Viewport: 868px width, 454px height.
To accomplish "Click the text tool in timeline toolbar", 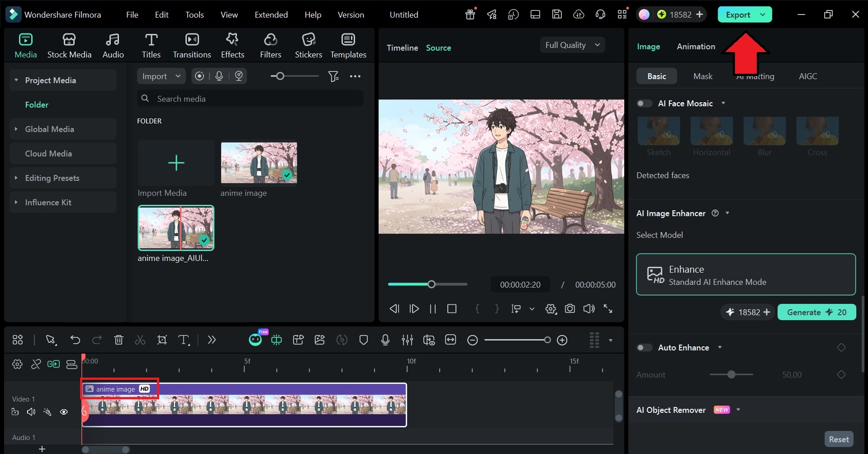I will (x=184, y=340).
